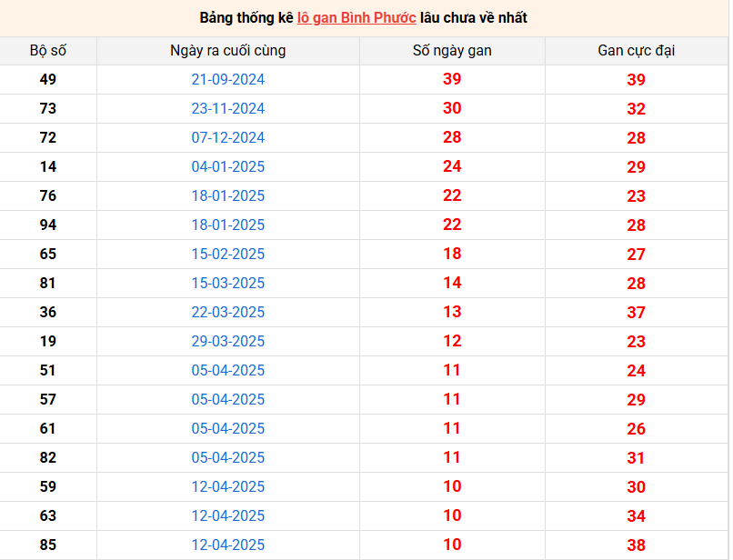This screenshot has height=560, width=733.
Task: Click date 18-01-2025 in row 76
Action: (227, 196)
